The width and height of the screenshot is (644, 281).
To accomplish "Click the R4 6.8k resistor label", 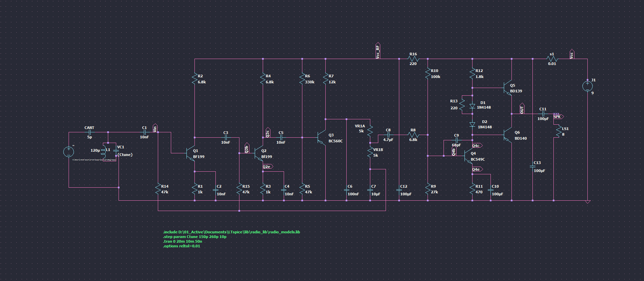I will point(270,79).
